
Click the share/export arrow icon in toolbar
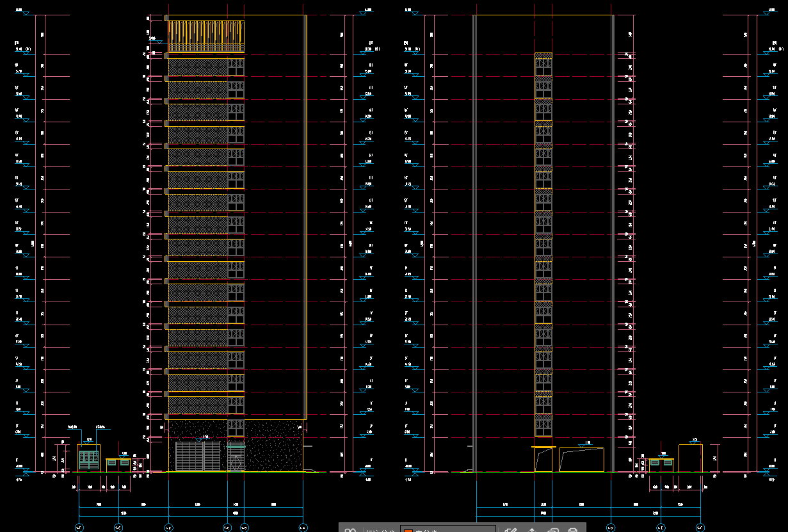pos(531,529)
